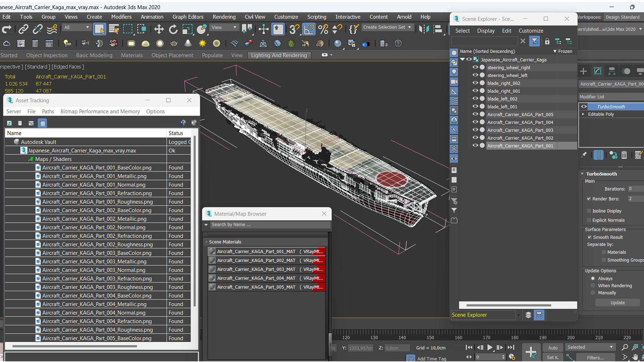Click the Auto key button
Viewport: 644px width, 362px height.
[552, 348]
